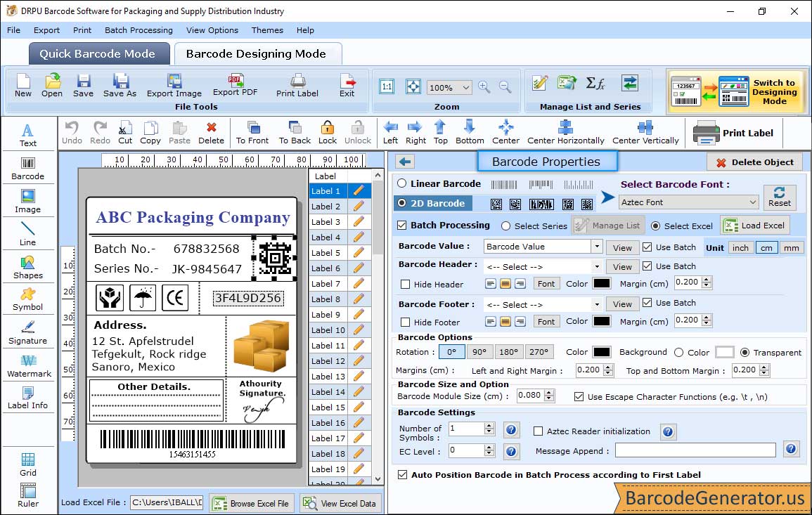812x515 pixels.
Task: Choose the Select Series radio option
Action: (506, 226)
